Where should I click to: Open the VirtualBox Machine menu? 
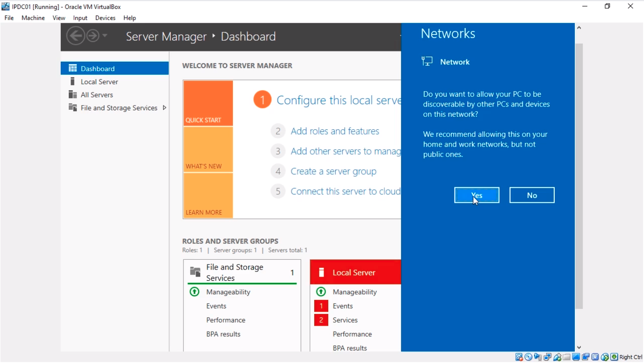coord(33,18)
